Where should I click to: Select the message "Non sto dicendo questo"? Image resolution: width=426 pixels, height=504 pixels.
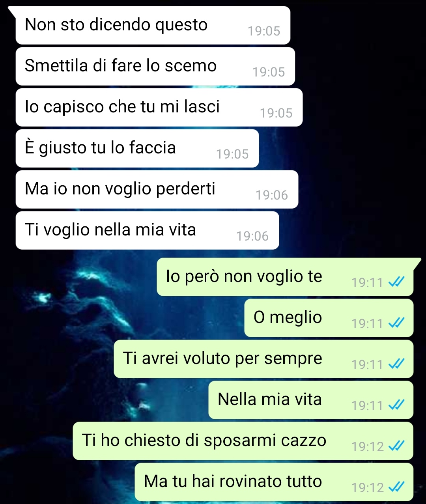tap(153, 25)
